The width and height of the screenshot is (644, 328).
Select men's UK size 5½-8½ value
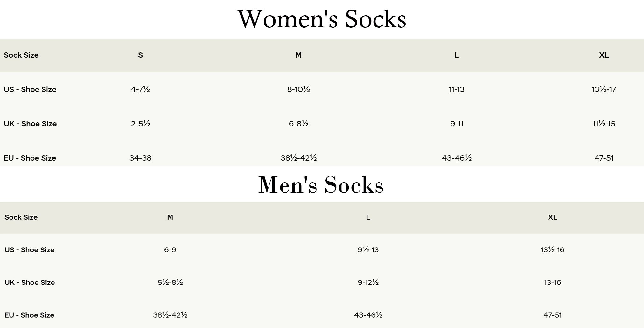pos(170,283)
